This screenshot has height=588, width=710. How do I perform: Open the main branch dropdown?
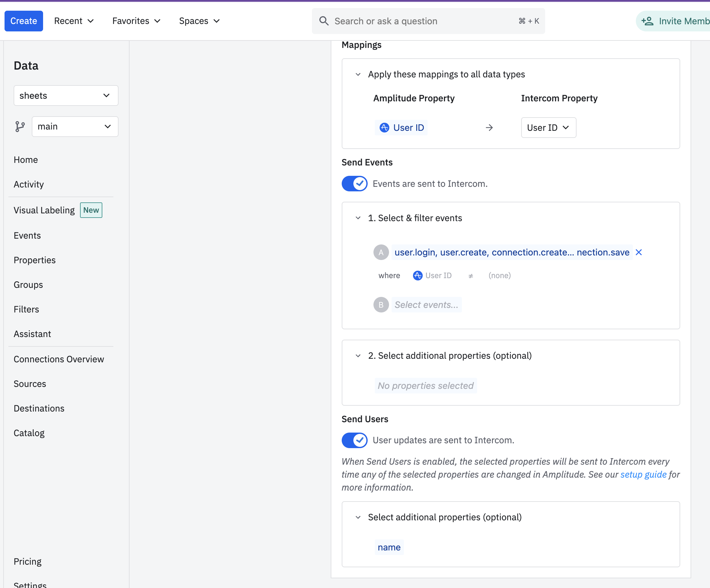pos(75,127)
